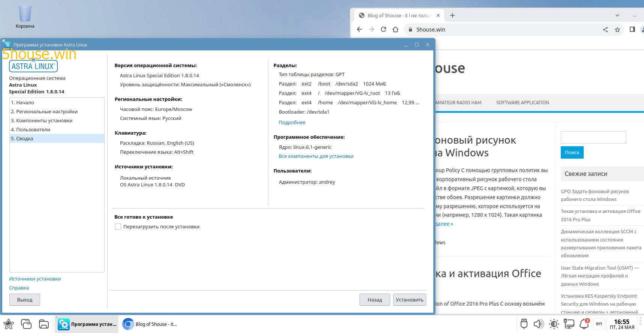Viewport: 644px width, 333px height.
Task: Open Тихая установка и активация Office link
Action: [x=601, y=215]
